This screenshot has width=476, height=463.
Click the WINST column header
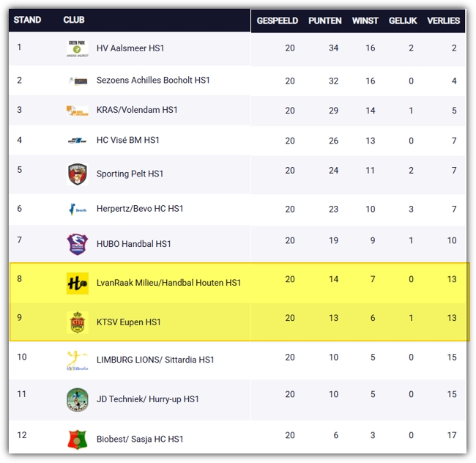pos(365,21)
